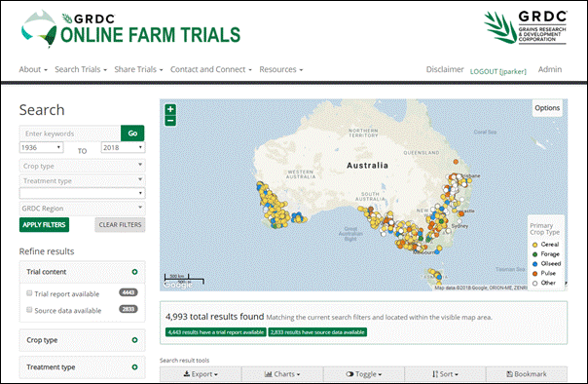Click the 2,833 results have source data badge
The image size is (588, 384).
coord(317,332)
